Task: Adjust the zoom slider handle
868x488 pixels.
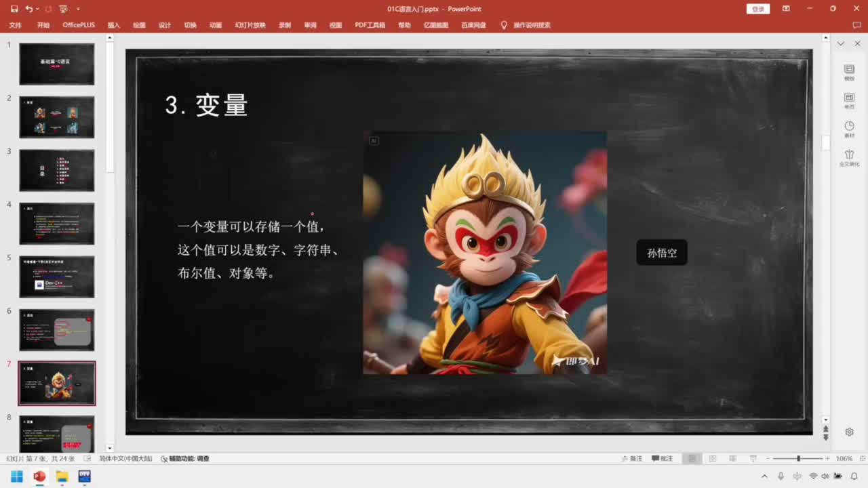Action: pos(799,459)
